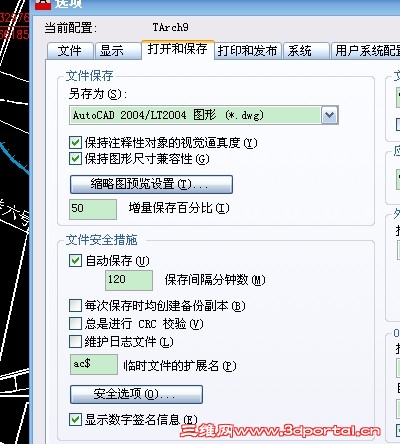Enable 维护日志文件 checkbox
The image size is (400, 444).
[x=75, y=341]
